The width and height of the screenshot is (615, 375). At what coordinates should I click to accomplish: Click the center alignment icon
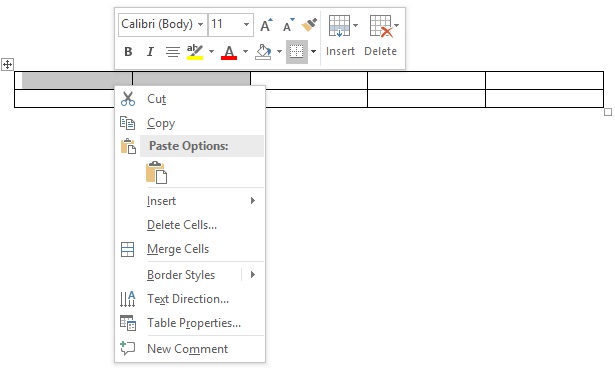[173, 51]
